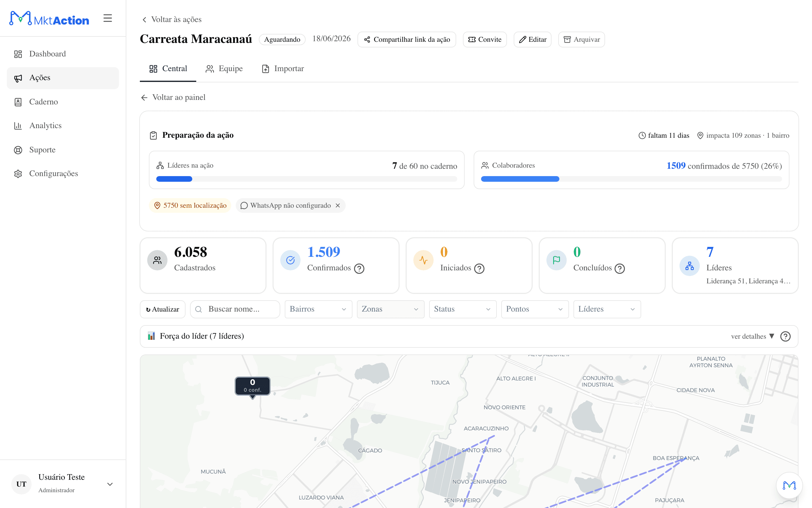Open Suporte in the sidebar
Viewport: 812px width, 508px height.
(x=63, y=150)
